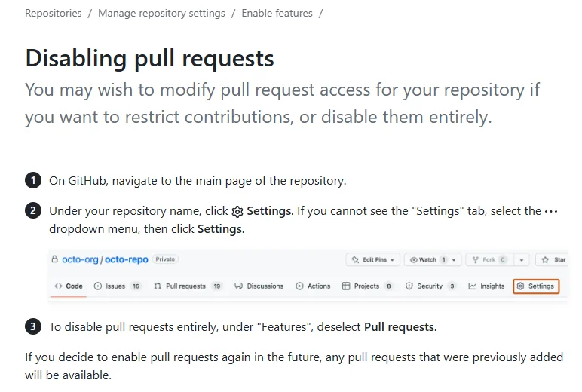The image size is (582, 392).
Task: Click the Insights graph icon
Action: (x=472, y=286)
